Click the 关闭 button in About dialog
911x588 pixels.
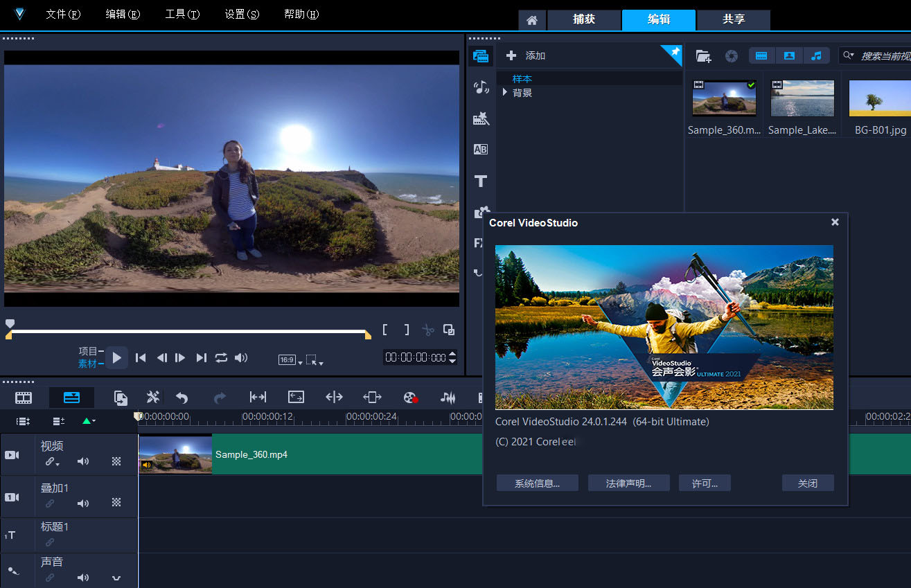coord(808,483)
